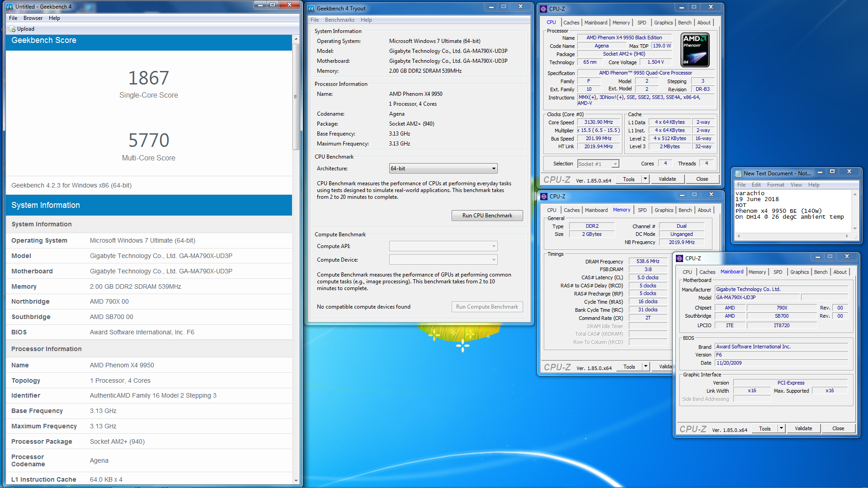The width and height of the screenshot is (868, 488).
Task: Click Model field GA-MA790X-UD3P in CPU-Z
Action: 757,297
